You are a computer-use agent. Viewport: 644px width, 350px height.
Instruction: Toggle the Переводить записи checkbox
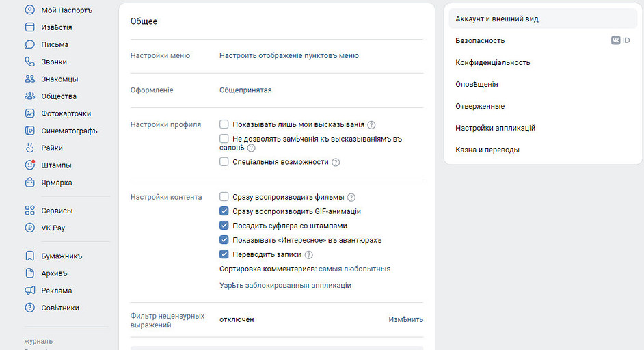224,254
